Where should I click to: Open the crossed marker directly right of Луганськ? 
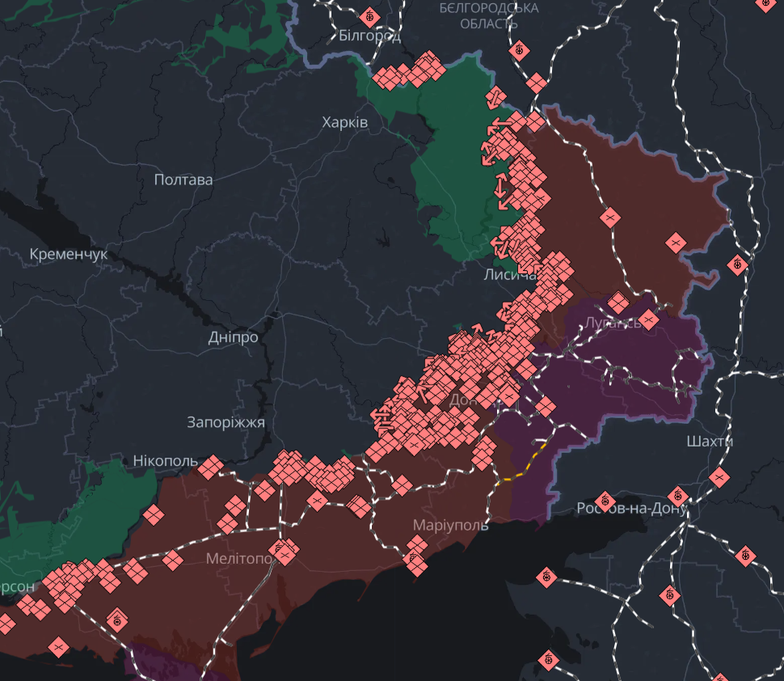[649, 319]
